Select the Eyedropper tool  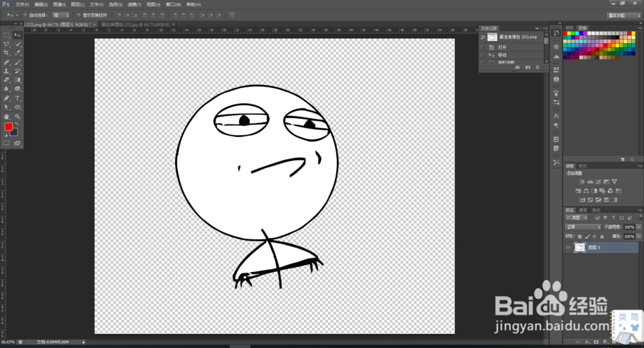tap(17, 53)
